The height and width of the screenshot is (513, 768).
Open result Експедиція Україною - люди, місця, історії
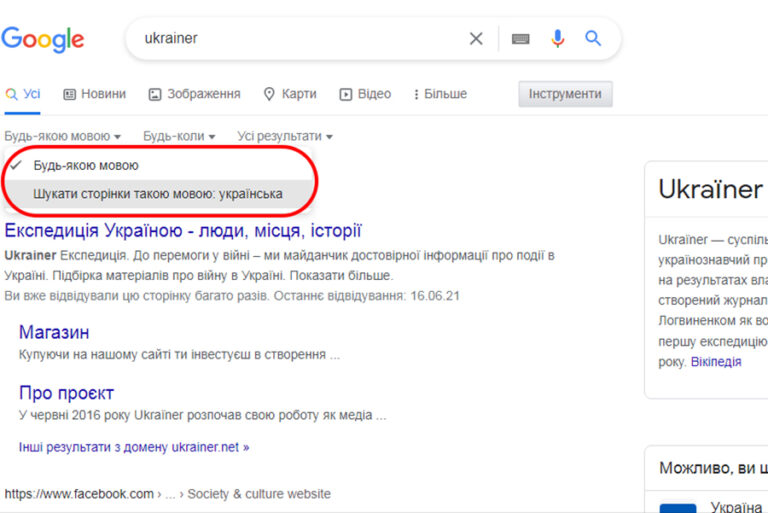click(183, 231)
